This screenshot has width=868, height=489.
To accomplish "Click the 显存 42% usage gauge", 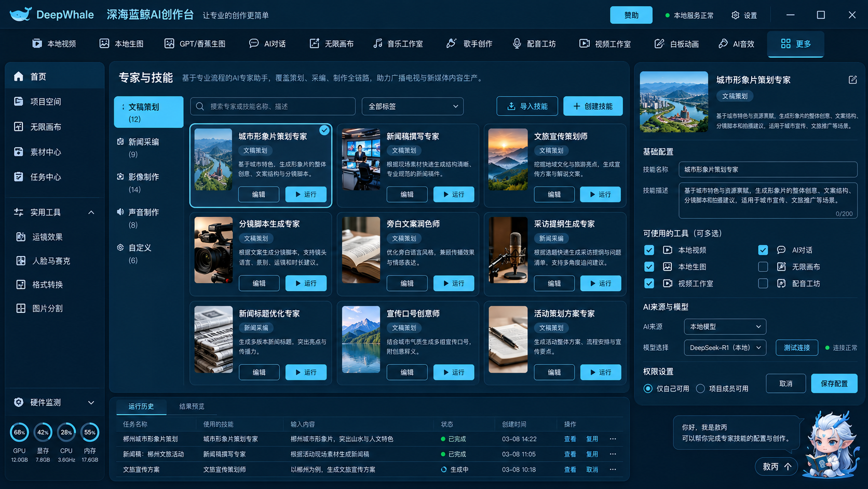I will (x=43, y=432).
